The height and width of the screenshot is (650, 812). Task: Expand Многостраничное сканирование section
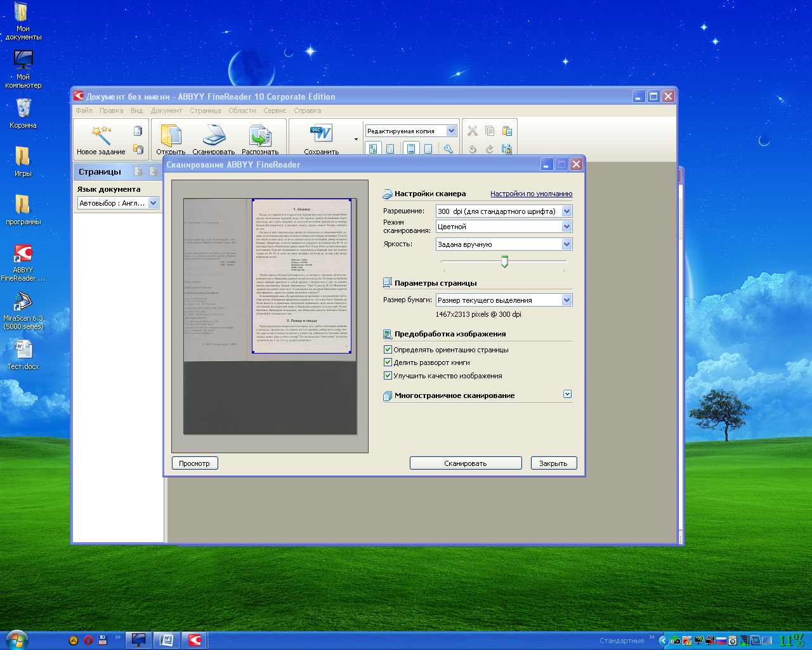pyautogui.click(x=567, y=394)
